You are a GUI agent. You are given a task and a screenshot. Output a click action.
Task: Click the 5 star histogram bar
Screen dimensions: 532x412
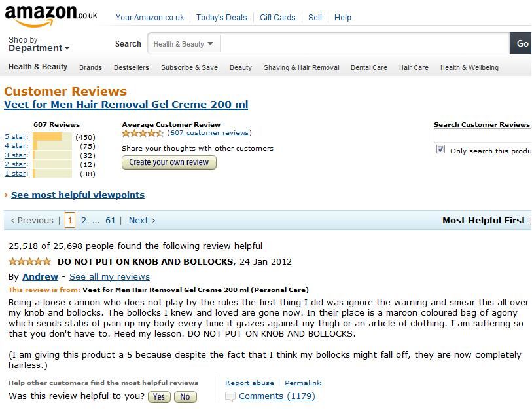pyautogui.click(x=52, y=137)
